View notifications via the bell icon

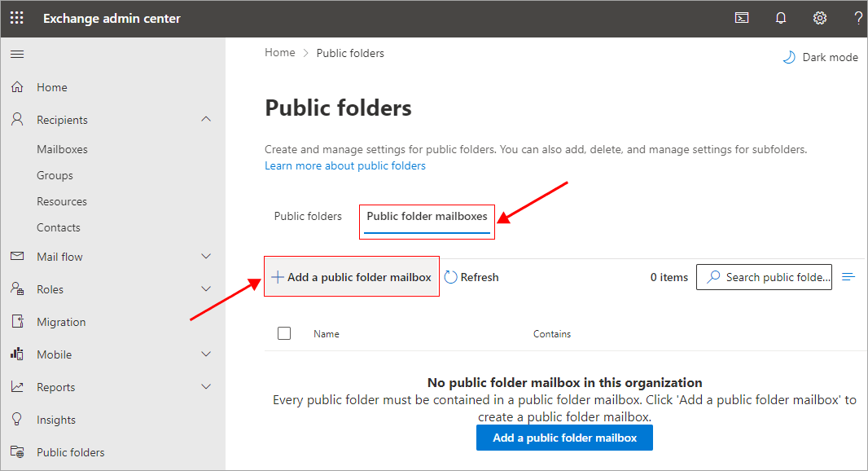[780, 17]
